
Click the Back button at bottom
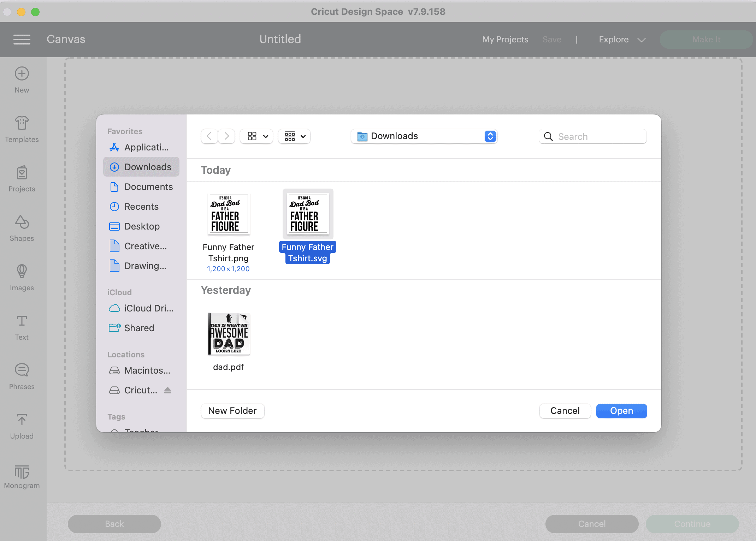click(114, 524)
